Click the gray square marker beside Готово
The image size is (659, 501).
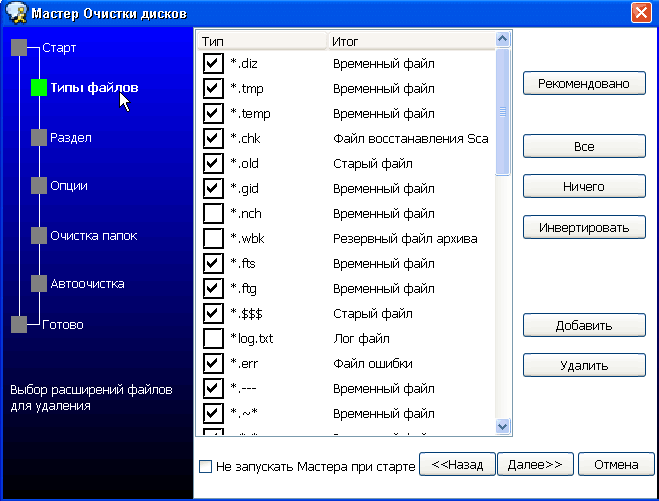[x=19, y=324]
